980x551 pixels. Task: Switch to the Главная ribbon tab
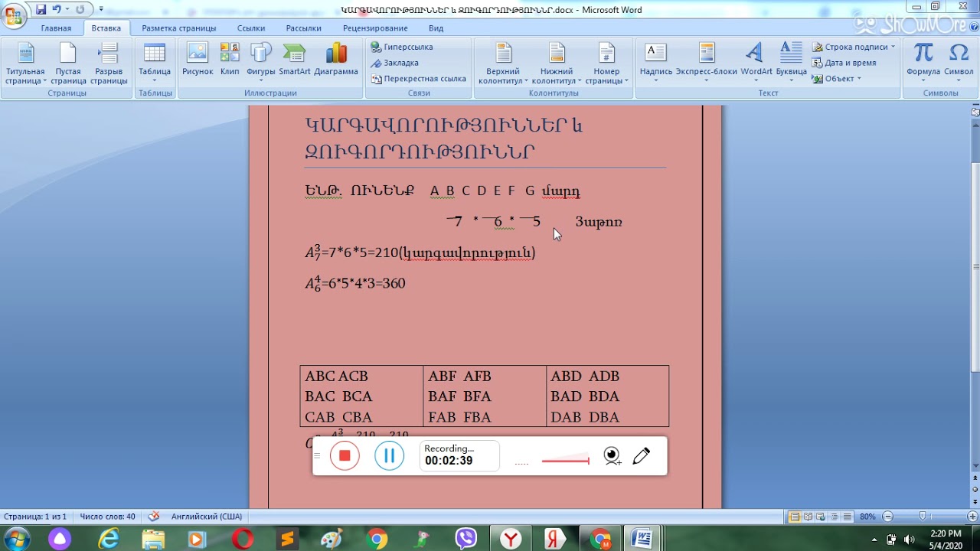pyautogui.click(x=56, y=28)
